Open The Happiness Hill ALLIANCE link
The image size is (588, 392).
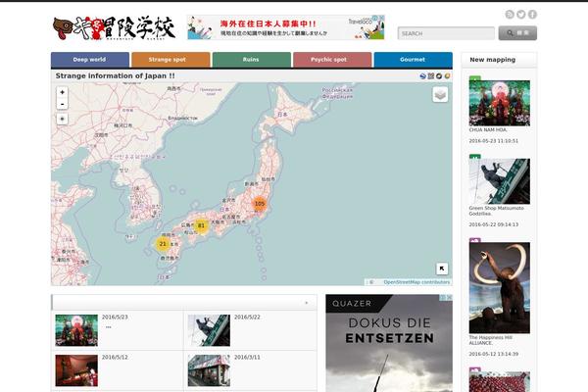pos(491,340)
